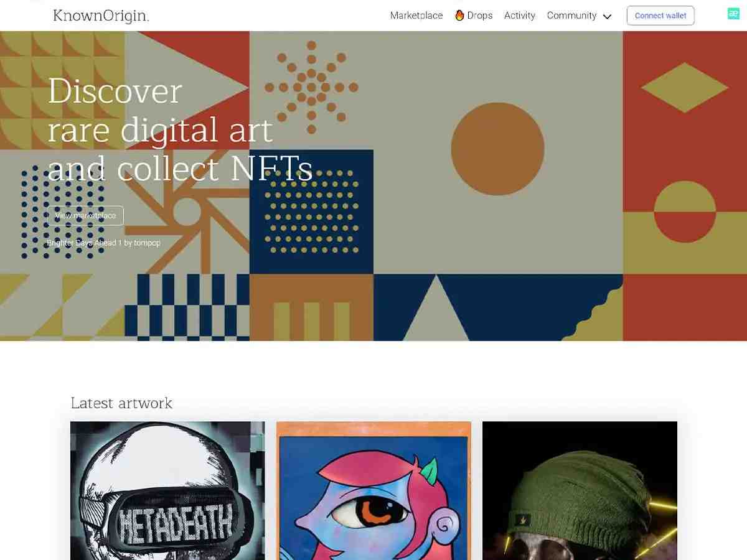Click the Latest artwork heading

click(x=121, y=403)
